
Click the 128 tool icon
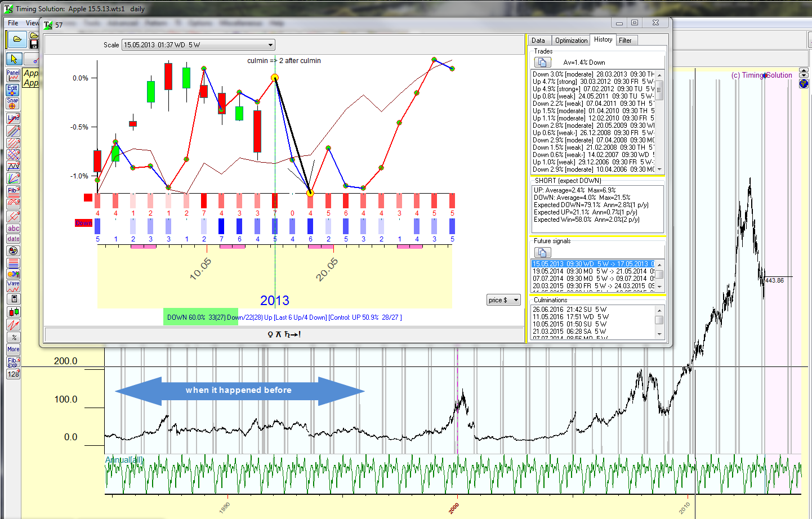point(13,374)
